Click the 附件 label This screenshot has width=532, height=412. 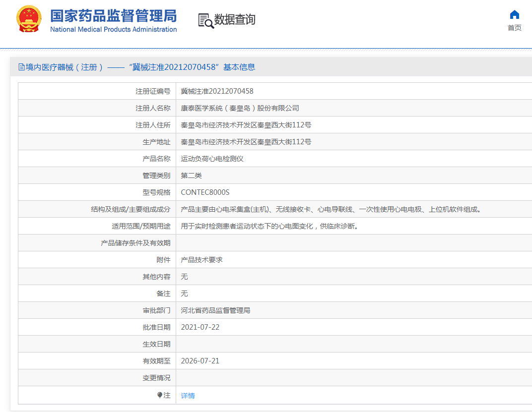(x=163, y=260)
